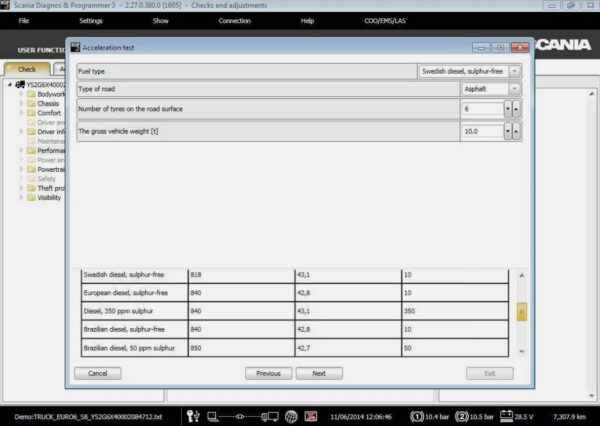Click the Theft protection folder icon

(x=31, y=188)
